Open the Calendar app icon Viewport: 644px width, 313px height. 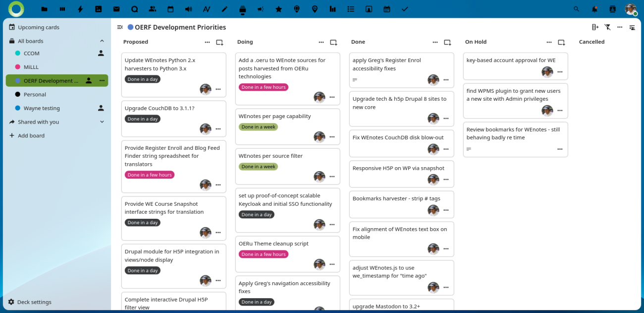[170, 9]
